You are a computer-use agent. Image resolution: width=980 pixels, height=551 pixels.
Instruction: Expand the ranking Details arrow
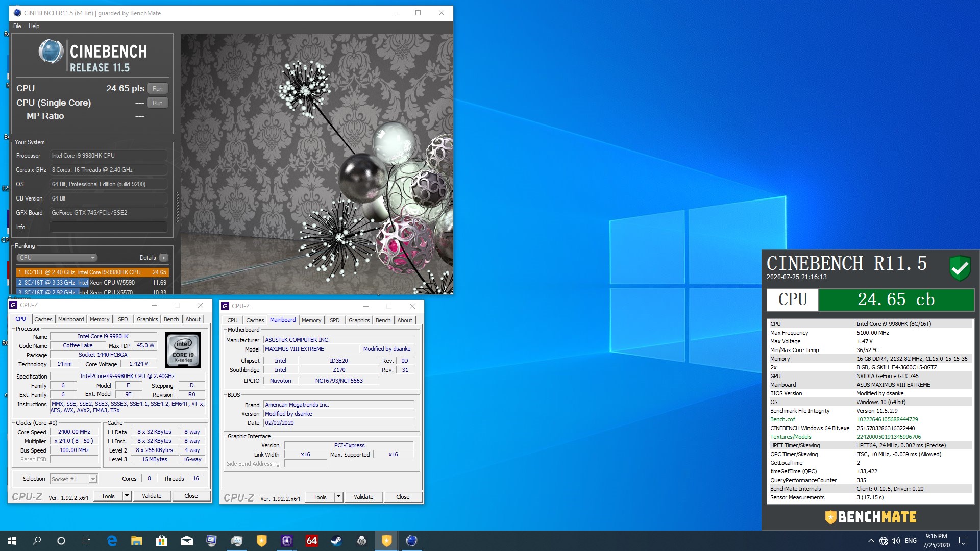tap(164, 258)
